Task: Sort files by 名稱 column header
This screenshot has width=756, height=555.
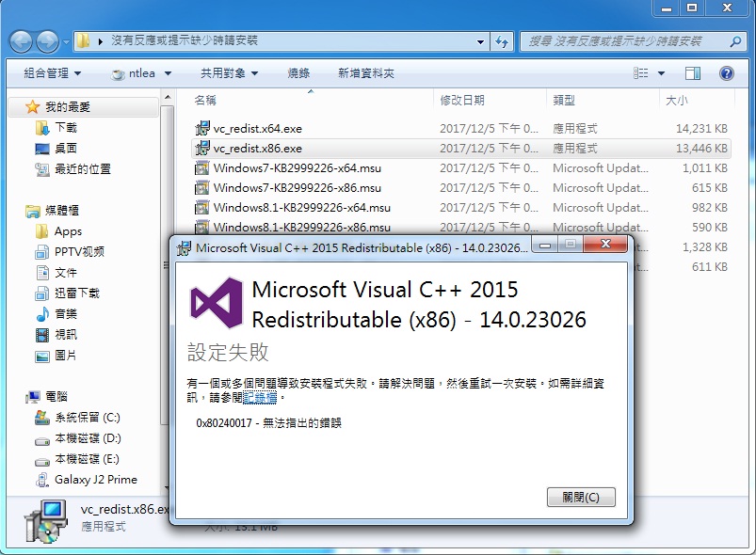Action: click(x=205, y=101)
